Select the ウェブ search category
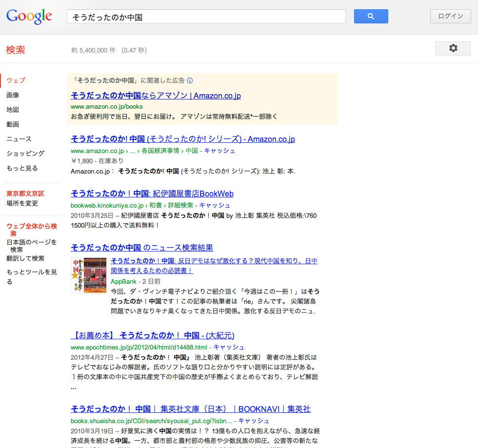The width and height of the screenshot is (478, 448). tap(16, 80)
